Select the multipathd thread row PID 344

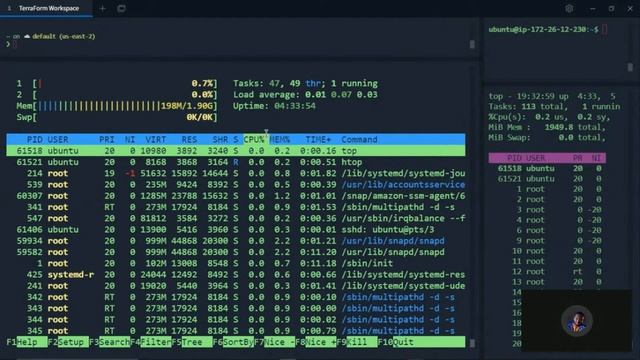click(236, 320)
